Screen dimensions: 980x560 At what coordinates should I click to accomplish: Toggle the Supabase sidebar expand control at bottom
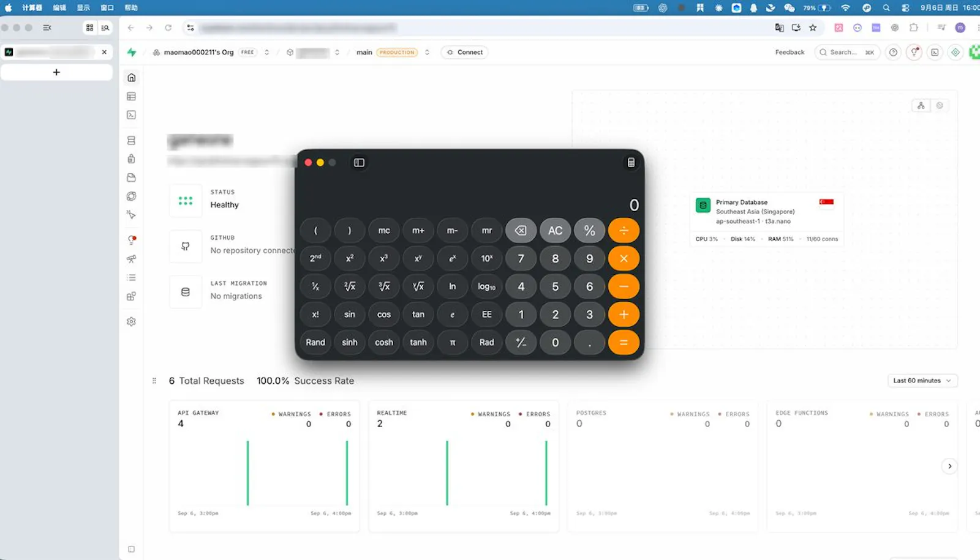[131, 549]
